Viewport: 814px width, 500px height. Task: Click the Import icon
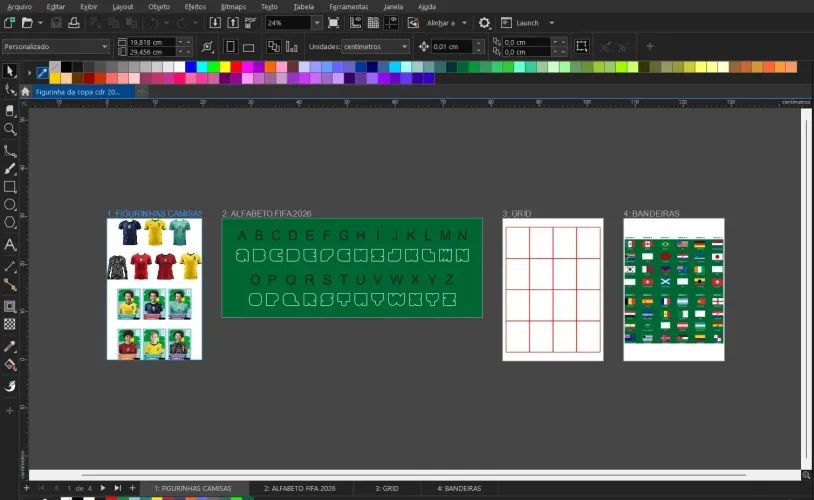click(215, 23)
